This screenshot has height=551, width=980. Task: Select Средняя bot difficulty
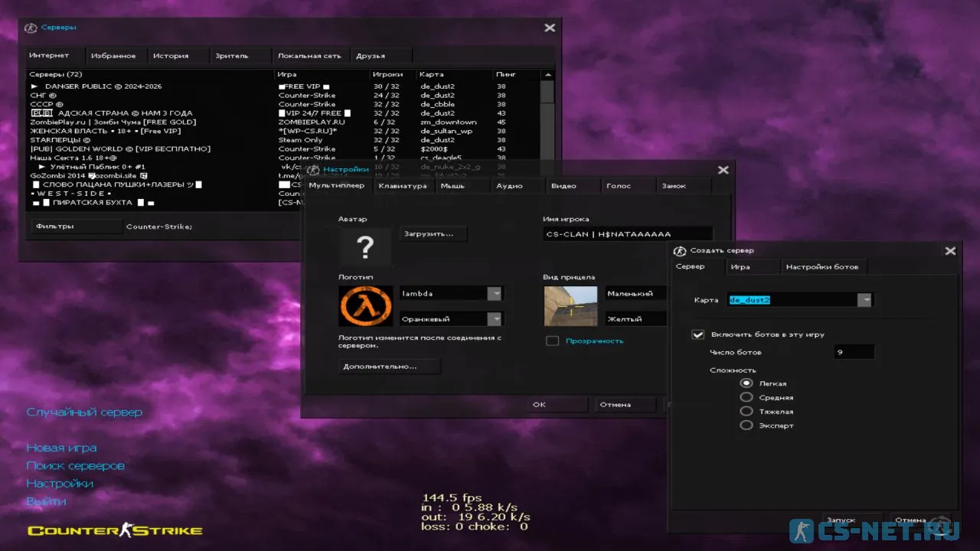point(746,397)
